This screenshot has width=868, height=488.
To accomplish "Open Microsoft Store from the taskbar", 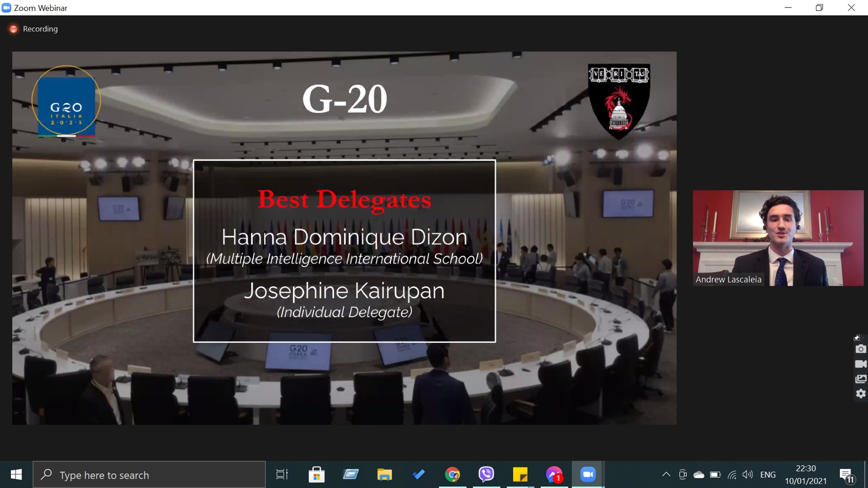I will pos(316,475).
